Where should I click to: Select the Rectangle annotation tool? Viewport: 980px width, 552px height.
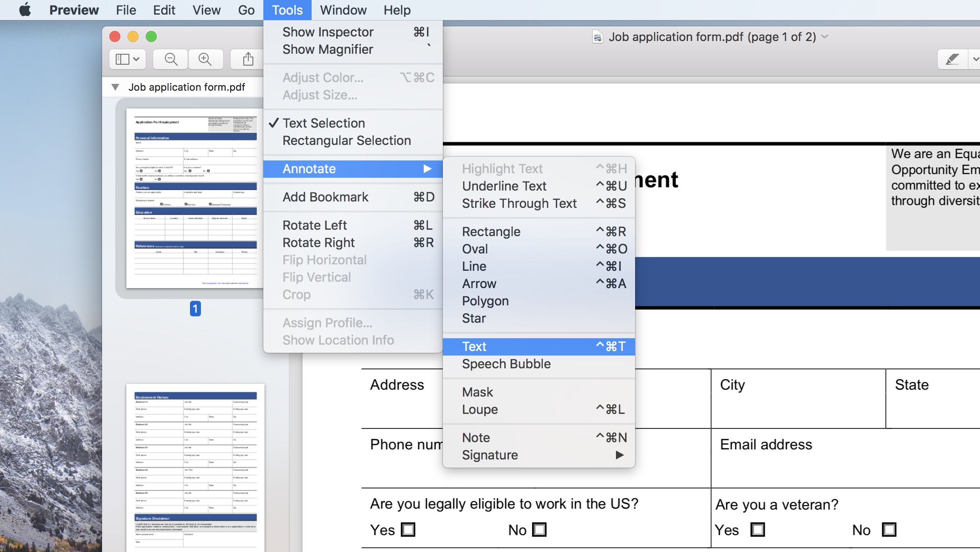[x=491, y=231]
